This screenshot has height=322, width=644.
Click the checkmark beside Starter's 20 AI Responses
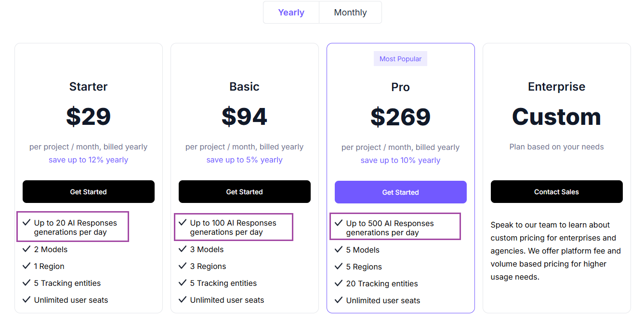[26, 223]
